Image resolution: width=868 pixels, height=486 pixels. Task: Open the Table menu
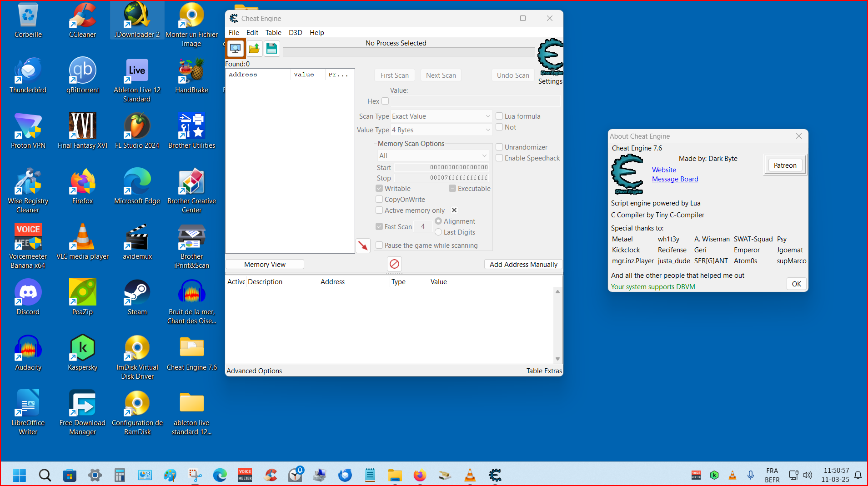click(273, 32)
